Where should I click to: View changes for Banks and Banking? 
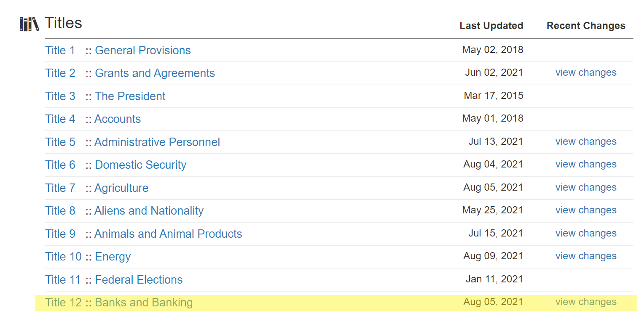pyautogui.click(x=586, y=302)
